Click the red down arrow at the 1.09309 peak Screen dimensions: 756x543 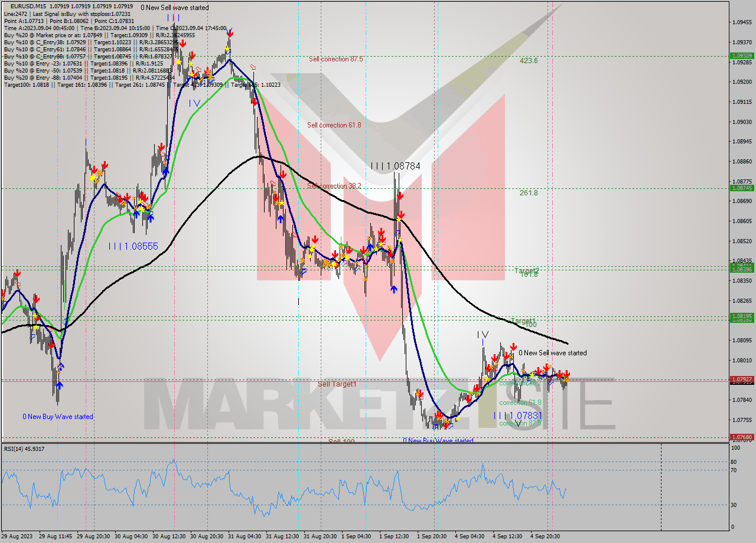(229, 34)
